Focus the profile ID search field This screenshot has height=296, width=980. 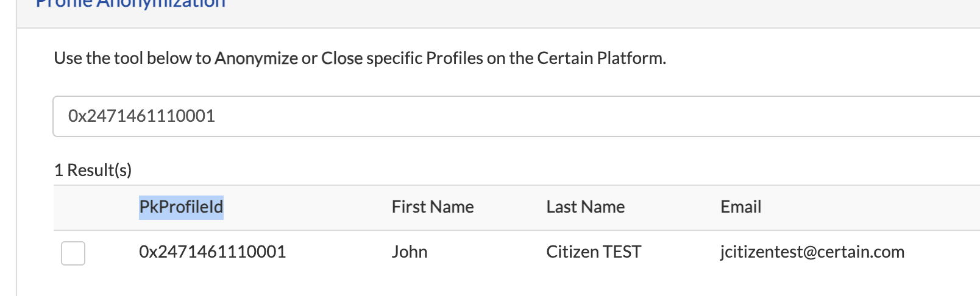(516, 116)
